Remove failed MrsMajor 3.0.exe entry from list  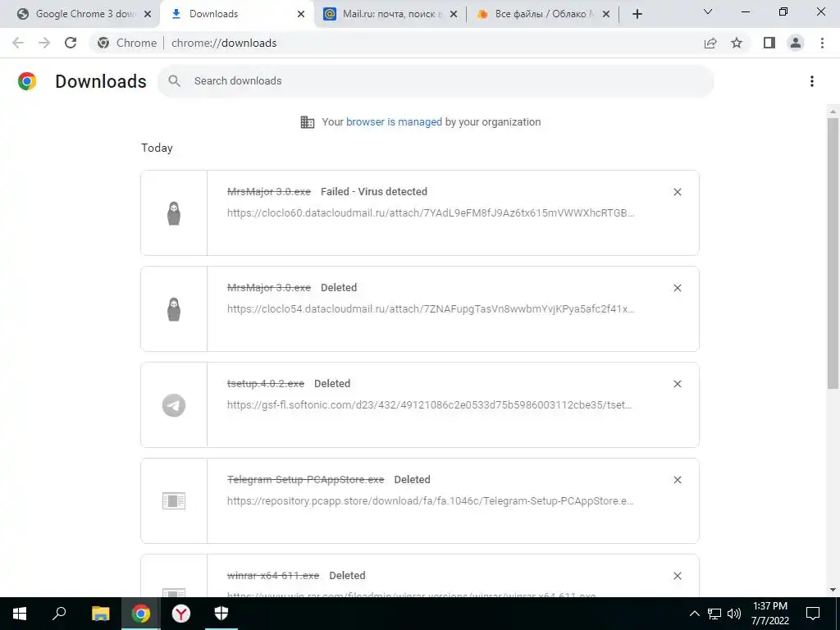pyautogui.click(x=677, y=192)
